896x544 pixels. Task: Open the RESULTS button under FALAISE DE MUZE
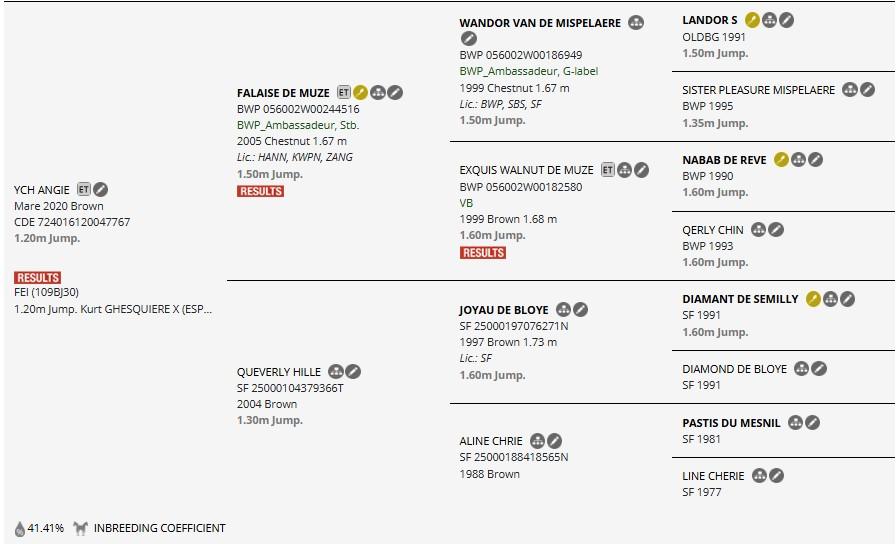(x=261, y=191)
